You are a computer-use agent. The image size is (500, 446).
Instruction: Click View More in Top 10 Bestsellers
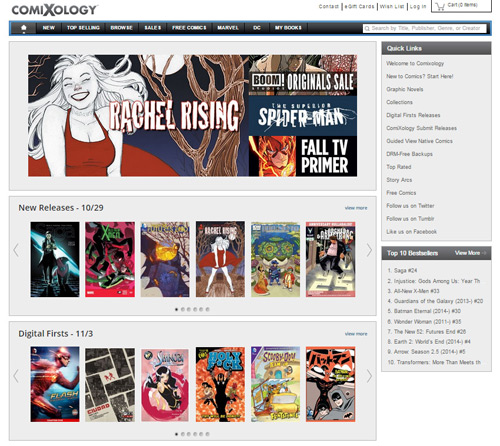coord(470,253)
